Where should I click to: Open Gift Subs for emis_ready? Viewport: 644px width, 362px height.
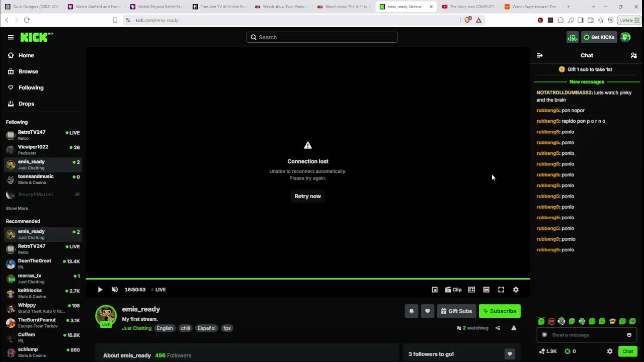456,311
